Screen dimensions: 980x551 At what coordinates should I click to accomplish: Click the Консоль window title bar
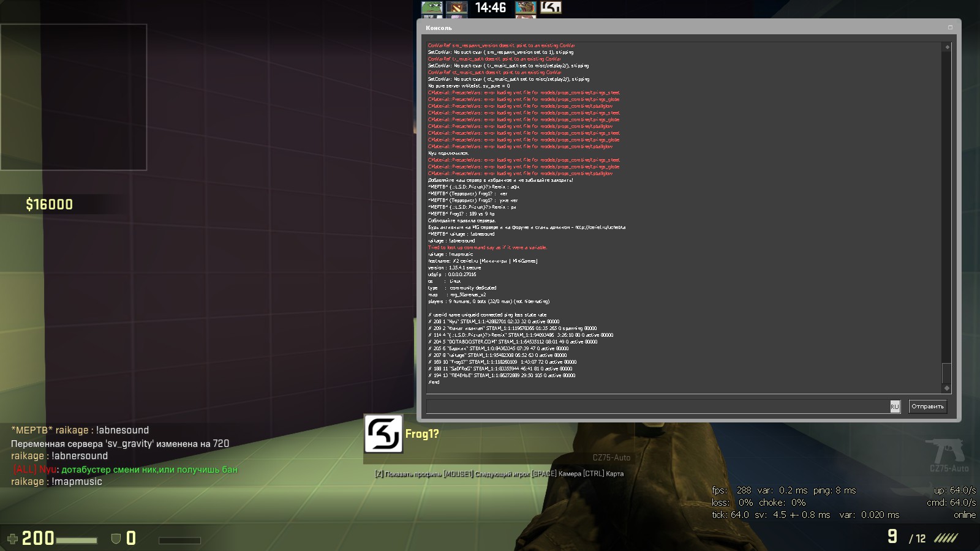674,28
